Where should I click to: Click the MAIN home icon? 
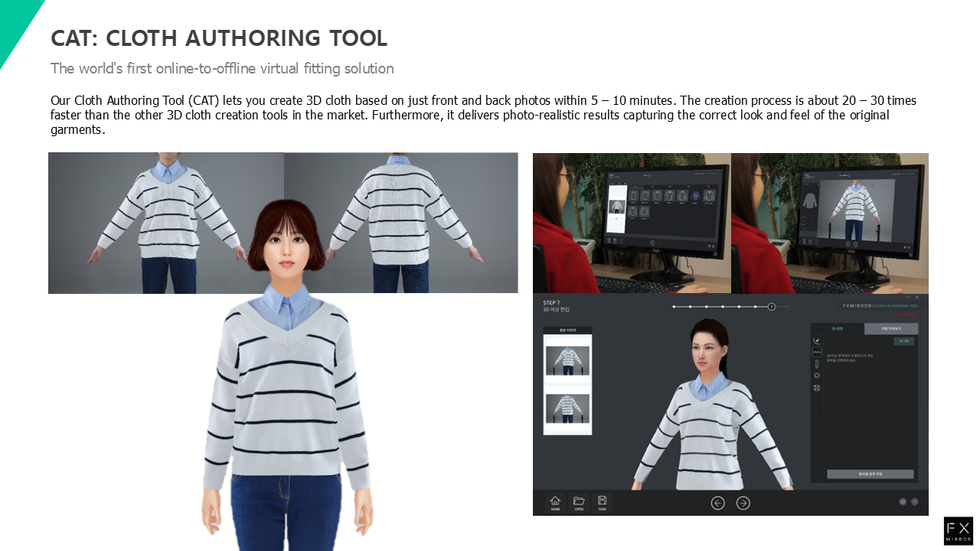pyautogui.click(x=555, y=502)
